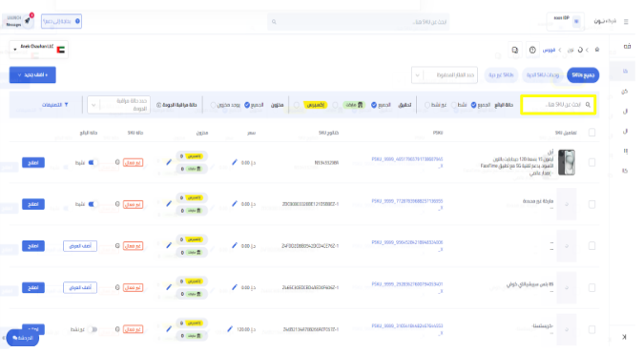Edit stock pencil in the row starting Z4F0D2D

[x=169, y=246]
